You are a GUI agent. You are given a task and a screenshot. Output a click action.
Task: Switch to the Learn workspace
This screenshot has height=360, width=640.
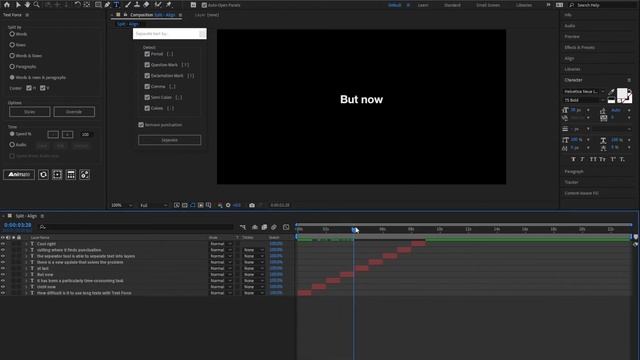click(423, 5)
